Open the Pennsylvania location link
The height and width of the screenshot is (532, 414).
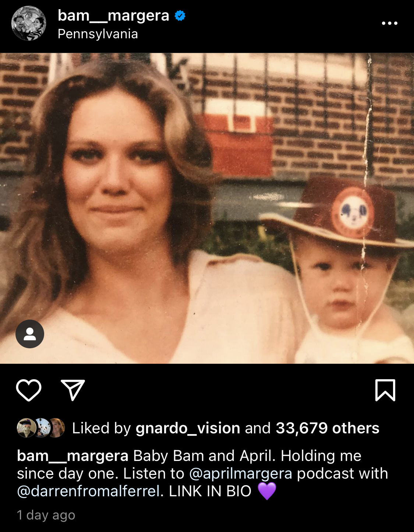pos(98,34)
